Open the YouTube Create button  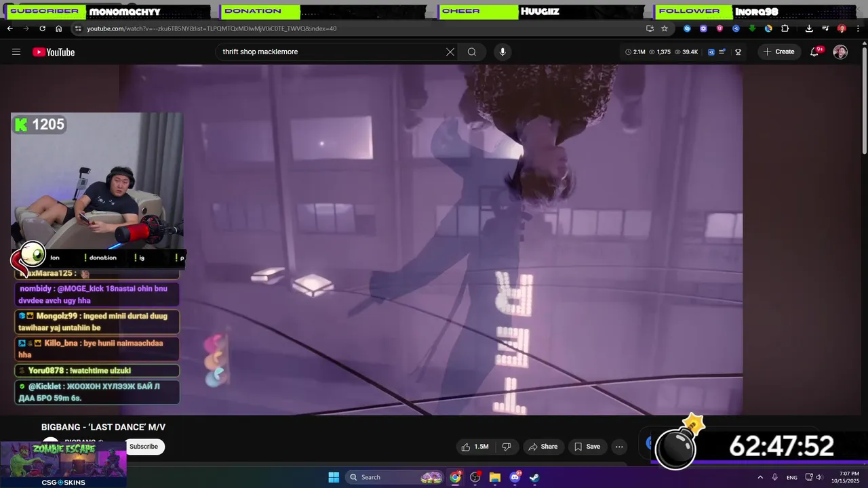point(778,52)
